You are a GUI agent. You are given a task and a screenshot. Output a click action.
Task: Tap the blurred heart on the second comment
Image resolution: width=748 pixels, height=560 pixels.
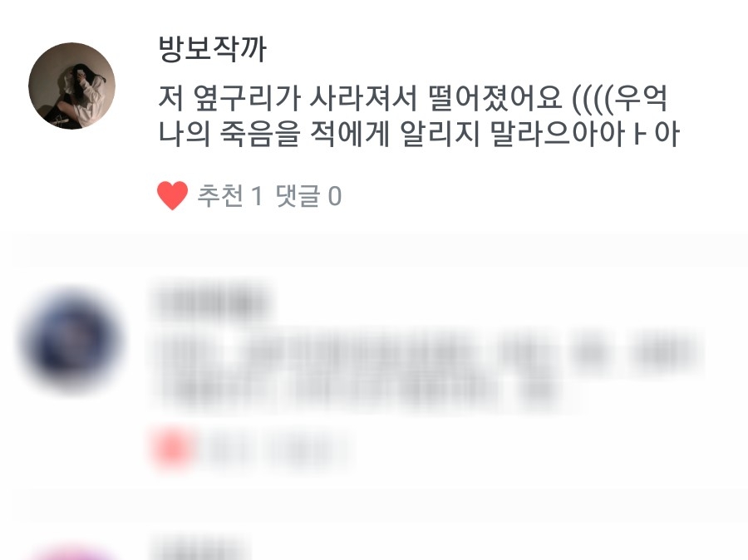[172, 449]
